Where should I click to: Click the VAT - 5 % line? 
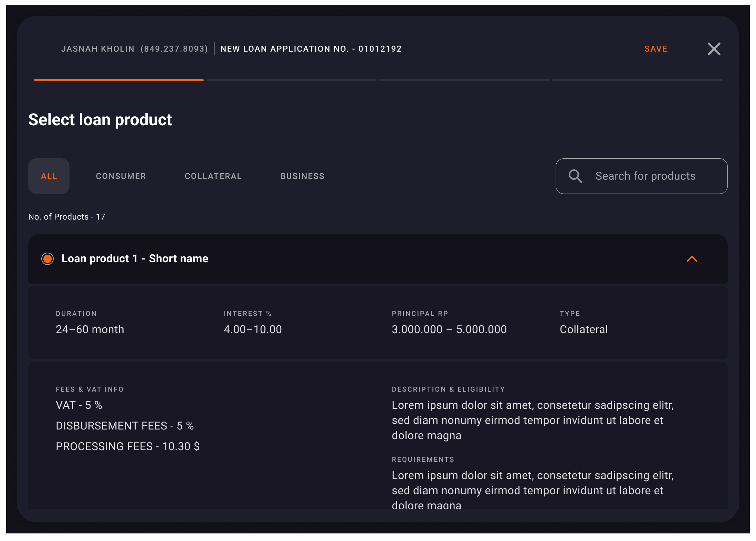pos(79,405)
